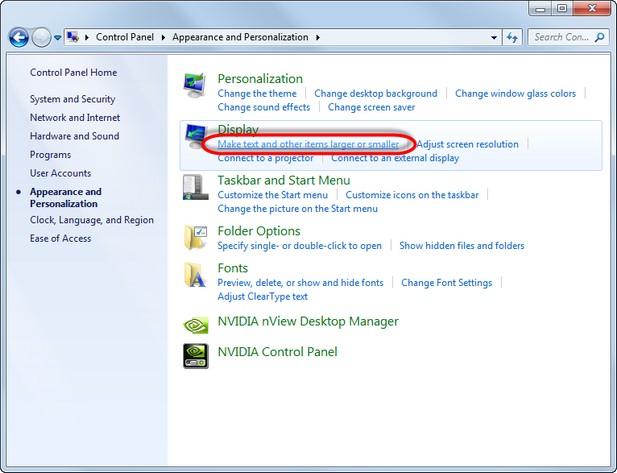Screen dimensions: 617x473
Task: Click the Display monitor icon
Action: (196, 136)
